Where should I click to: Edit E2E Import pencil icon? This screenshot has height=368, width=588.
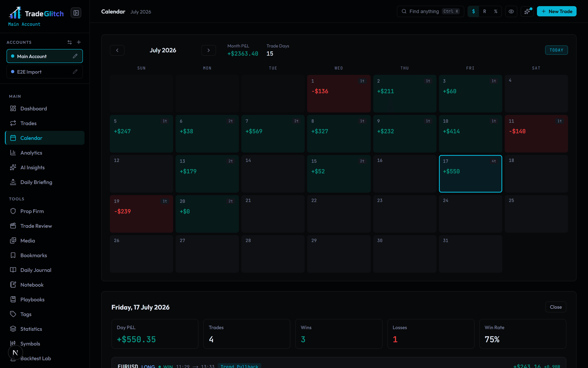[75, 72]
